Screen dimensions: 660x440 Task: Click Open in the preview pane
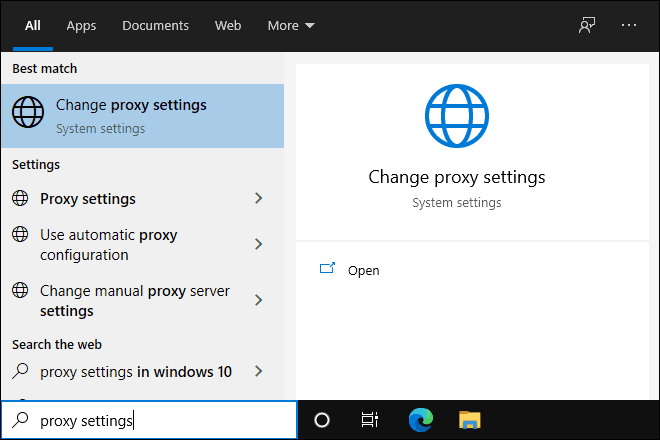pyautogui.click(x=363, y=270)
